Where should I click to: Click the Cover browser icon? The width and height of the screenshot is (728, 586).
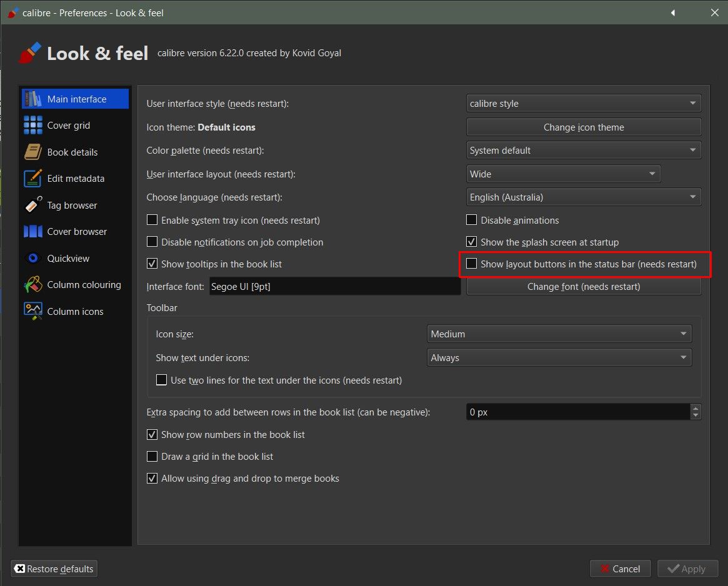(x=32, y=232)
